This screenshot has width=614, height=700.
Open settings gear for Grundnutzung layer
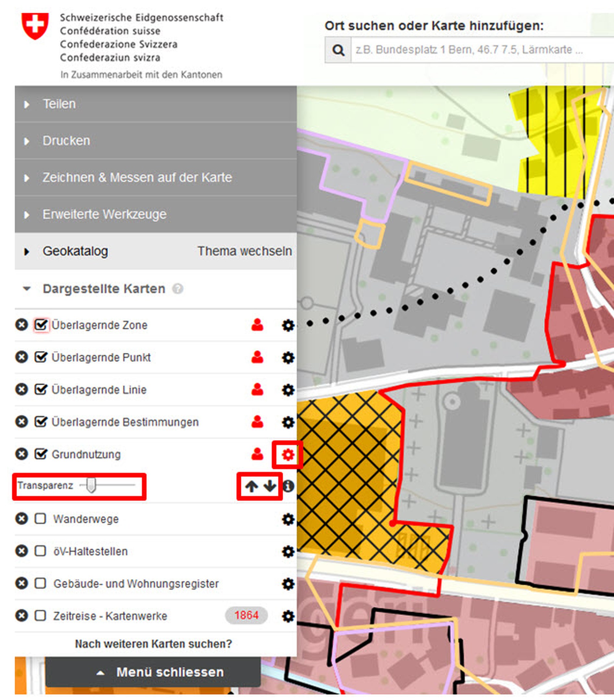288,454
